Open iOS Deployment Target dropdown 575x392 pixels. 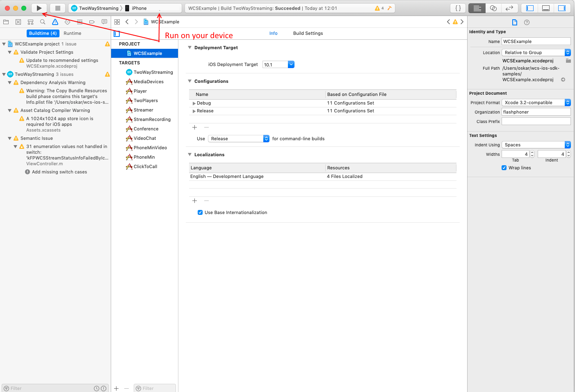pos(291,64)
